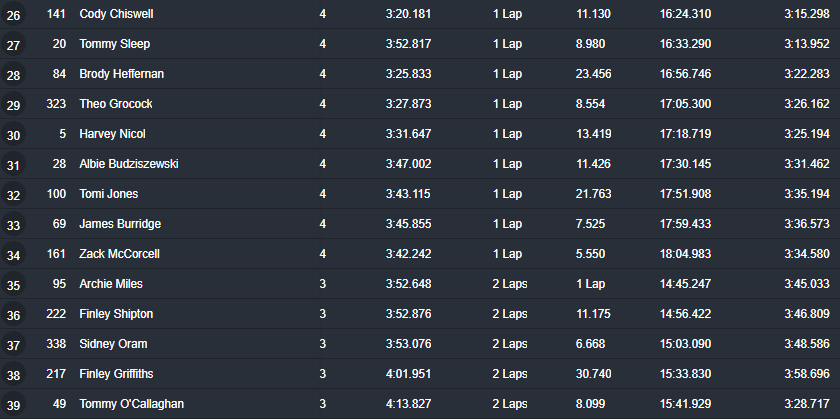This screenshot has width=840, height=419.
Task: Open Tommy Sleep's result row
Action: [420, 44]
